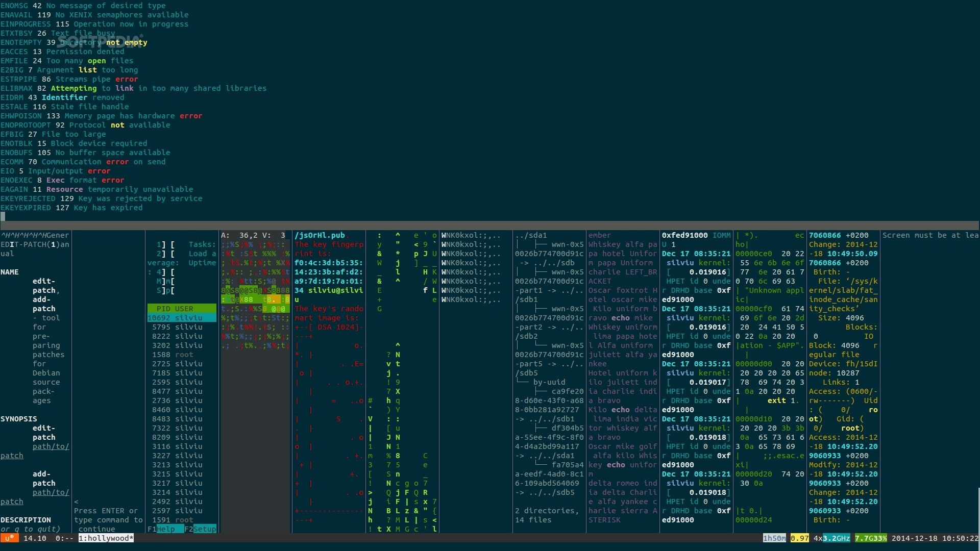Click the ENOMSG 42 error line
Image resolution: width=980 pixels, height=551 pixels.
coord(83,6)
